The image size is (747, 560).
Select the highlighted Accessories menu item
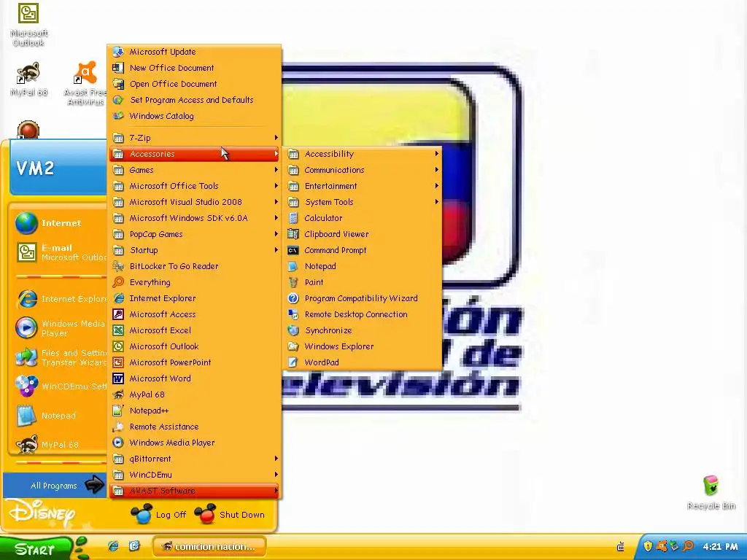(x=194, y=155)
